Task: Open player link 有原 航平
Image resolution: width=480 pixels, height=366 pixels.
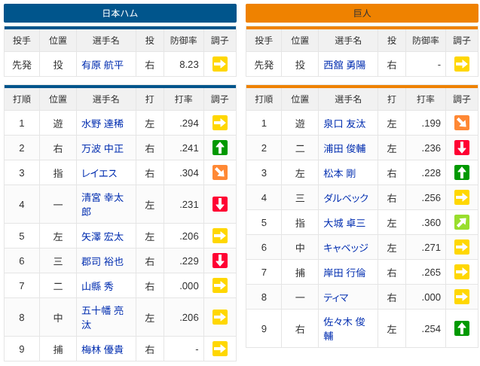Action: [102, 65]
